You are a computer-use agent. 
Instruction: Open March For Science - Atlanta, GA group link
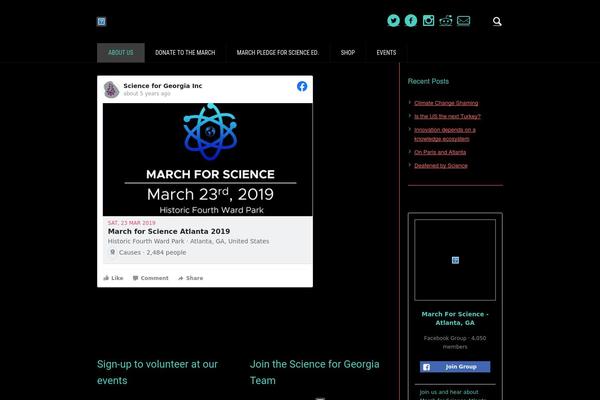click(455, 318)
